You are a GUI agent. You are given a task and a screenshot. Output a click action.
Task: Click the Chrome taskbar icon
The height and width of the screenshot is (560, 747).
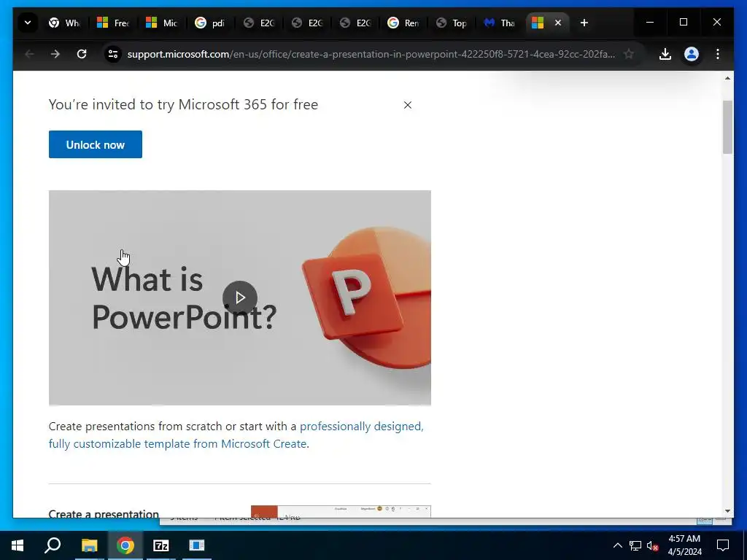pos(125,545)
